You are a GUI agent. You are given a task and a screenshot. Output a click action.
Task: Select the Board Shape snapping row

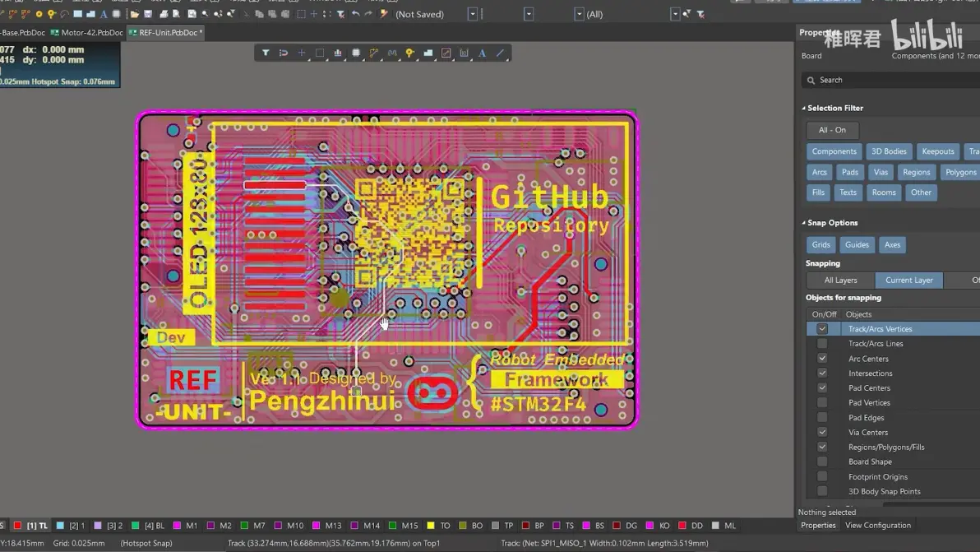893,462
